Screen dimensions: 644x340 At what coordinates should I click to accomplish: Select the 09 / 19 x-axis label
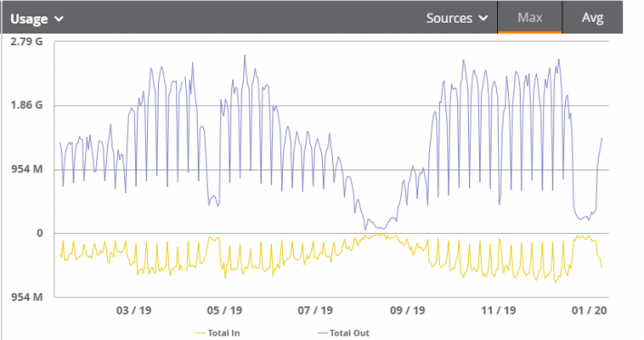pos(407,310)
